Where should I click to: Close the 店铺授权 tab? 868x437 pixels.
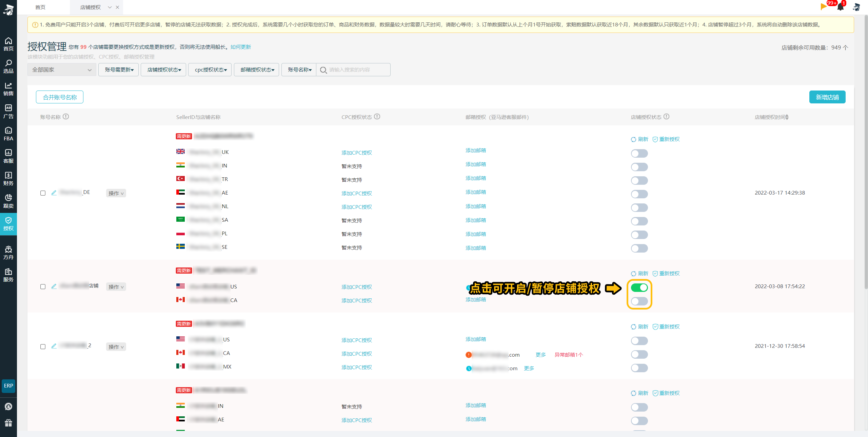(117, 7)
